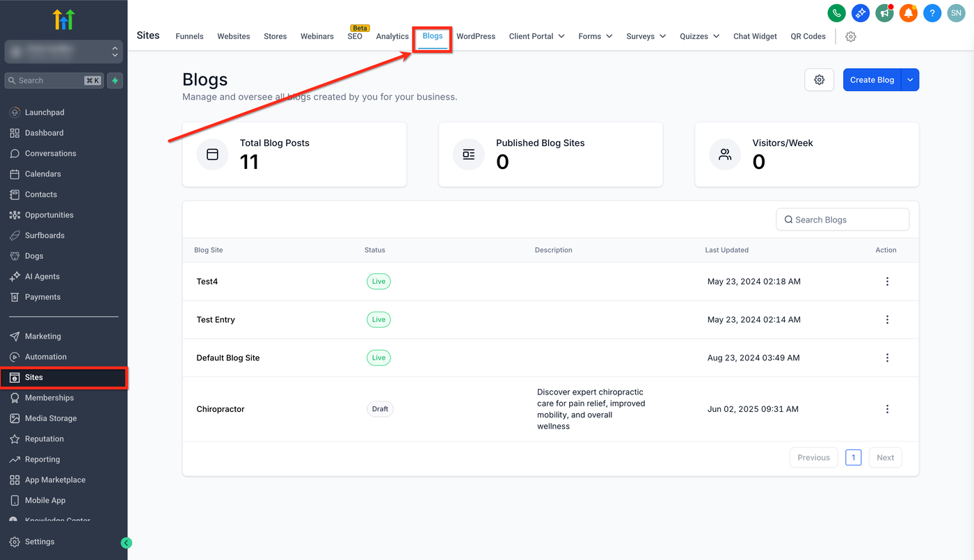Click the green phone dialer icon

click(836, 13)
